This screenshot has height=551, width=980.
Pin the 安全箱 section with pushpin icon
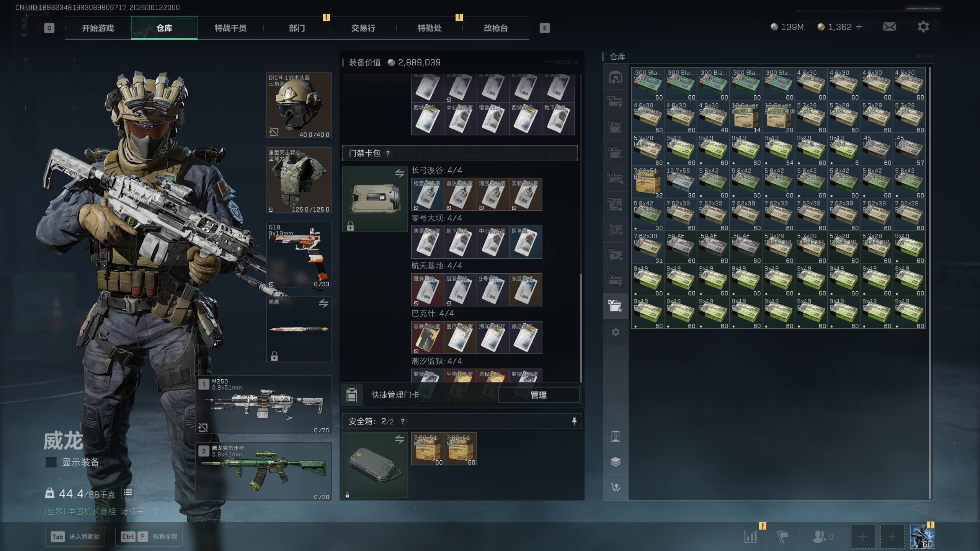pyautogui.click(x=574, y=421)
